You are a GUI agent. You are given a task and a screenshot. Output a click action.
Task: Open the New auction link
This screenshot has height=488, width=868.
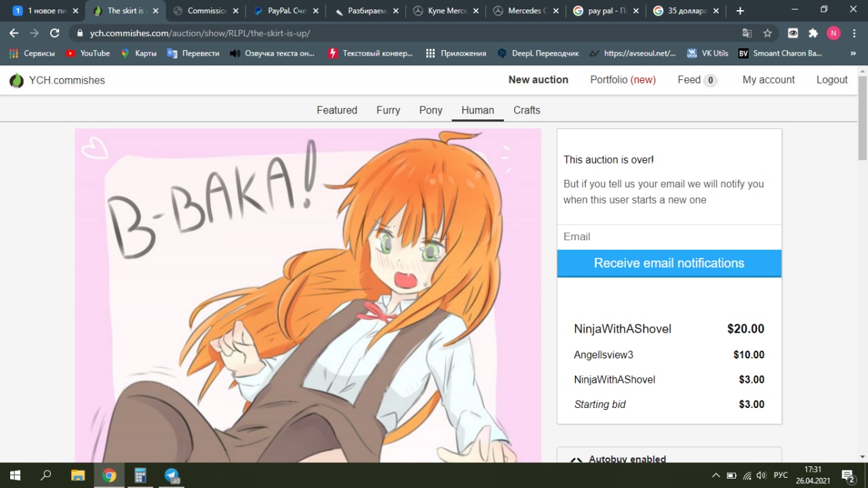(538, 79)
